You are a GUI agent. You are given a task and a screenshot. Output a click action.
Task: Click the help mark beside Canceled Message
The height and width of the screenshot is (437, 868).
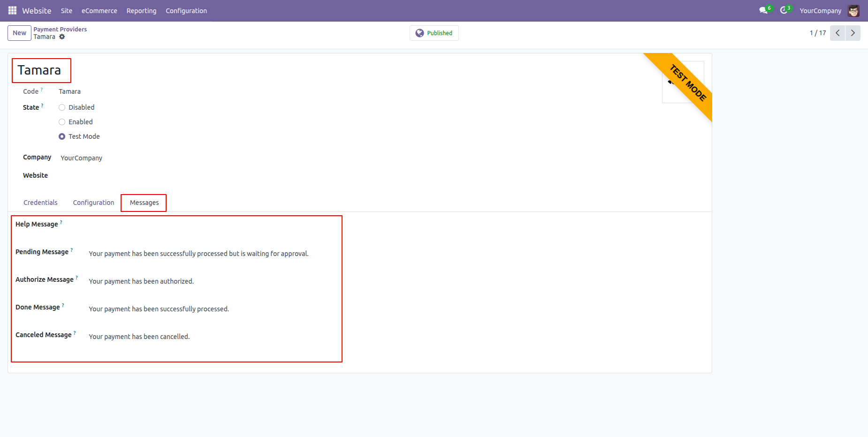pos(75,333)
